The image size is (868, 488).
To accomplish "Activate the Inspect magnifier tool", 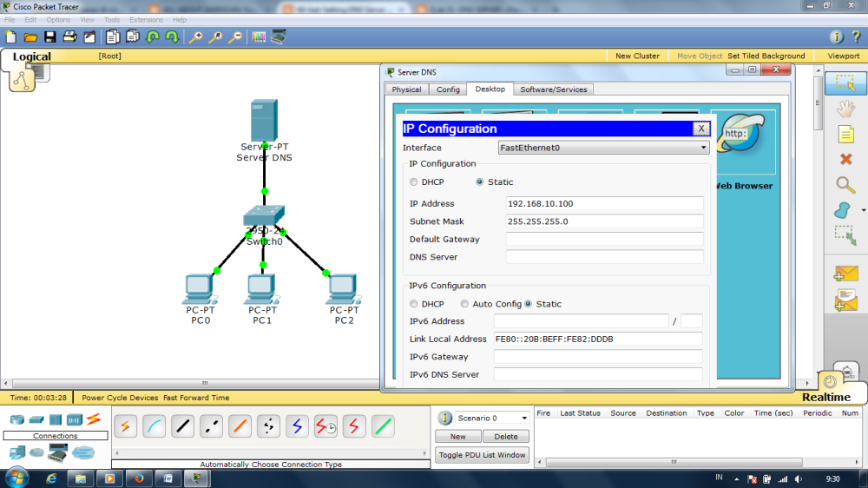I will click(x=845, y=185).
